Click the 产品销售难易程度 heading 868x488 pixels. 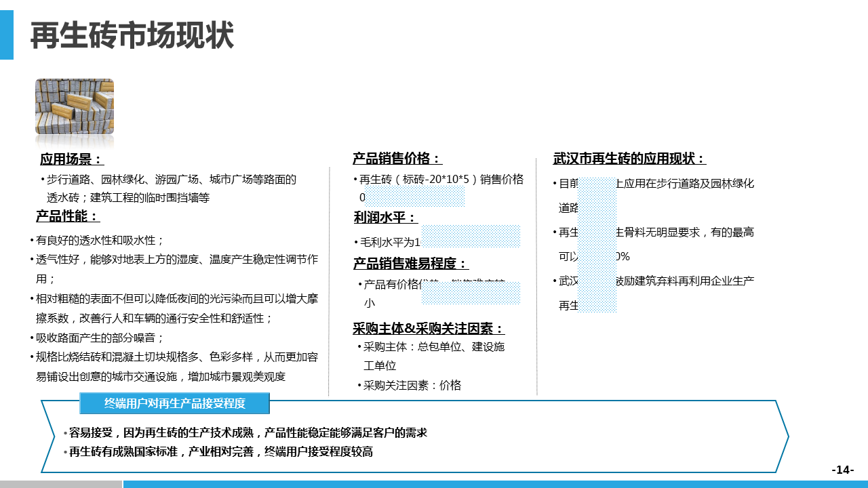[x=410, y=264]
